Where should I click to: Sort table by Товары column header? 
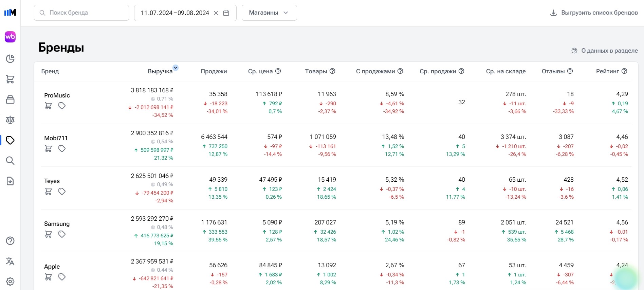(x=316, y=71)
